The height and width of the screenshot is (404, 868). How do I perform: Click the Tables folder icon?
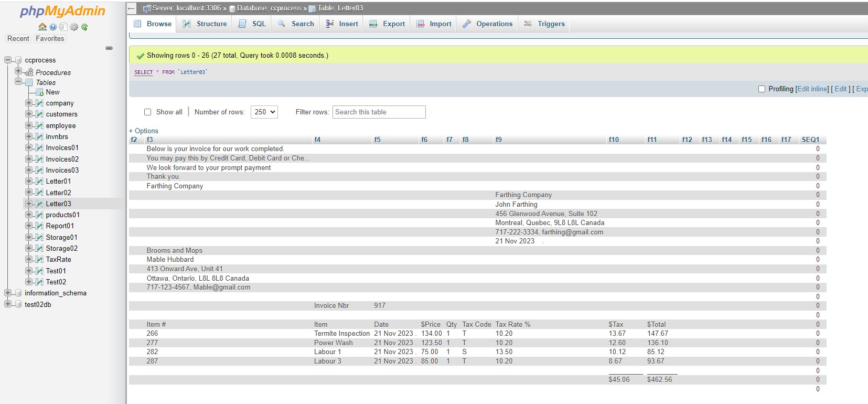click(x=29, y=82)
